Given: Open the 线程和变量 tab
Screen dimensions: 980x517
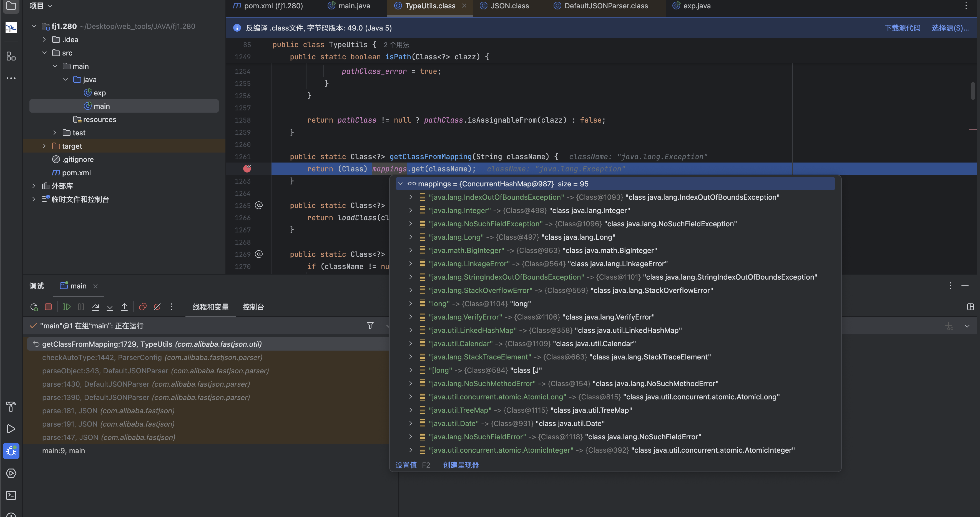Looking at the screenshot, I should pos(210,307).
